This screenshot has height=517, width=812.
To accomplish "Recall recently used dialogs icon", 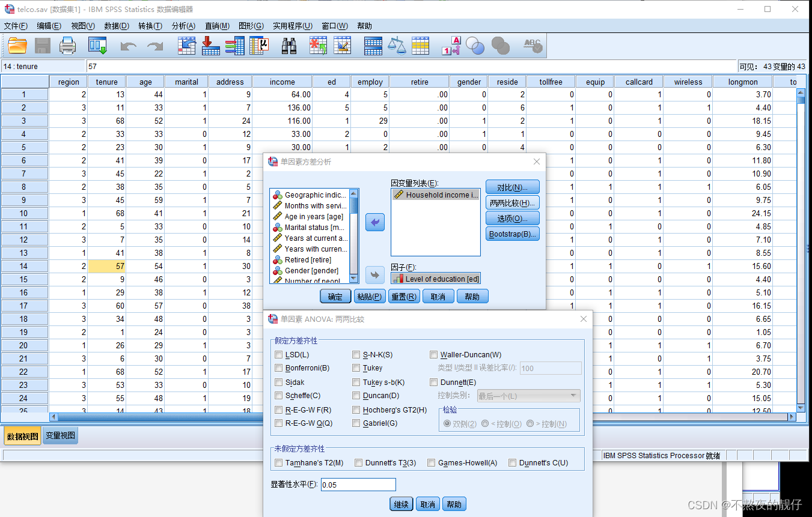I will click(x=97, y=46).
